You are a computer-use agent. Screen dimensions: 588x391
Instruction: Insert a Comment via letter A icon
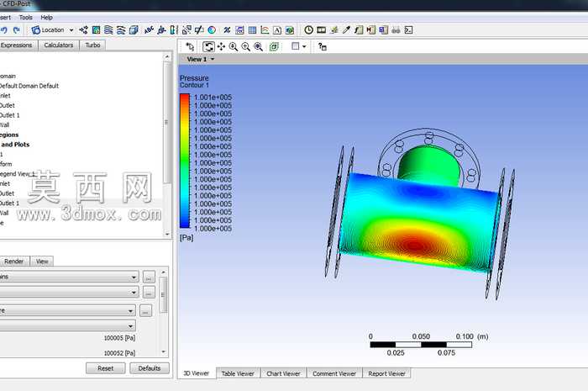pyautogui.click(x=277, y=30)
